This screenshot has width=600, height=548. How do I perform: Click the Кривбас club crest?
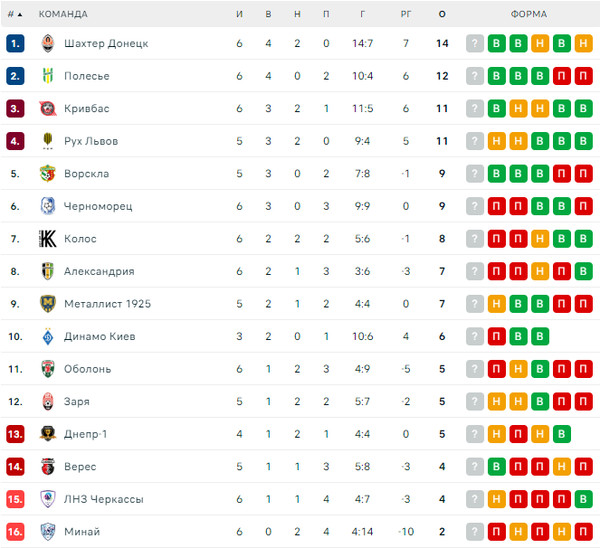click(x=48, y=108)
